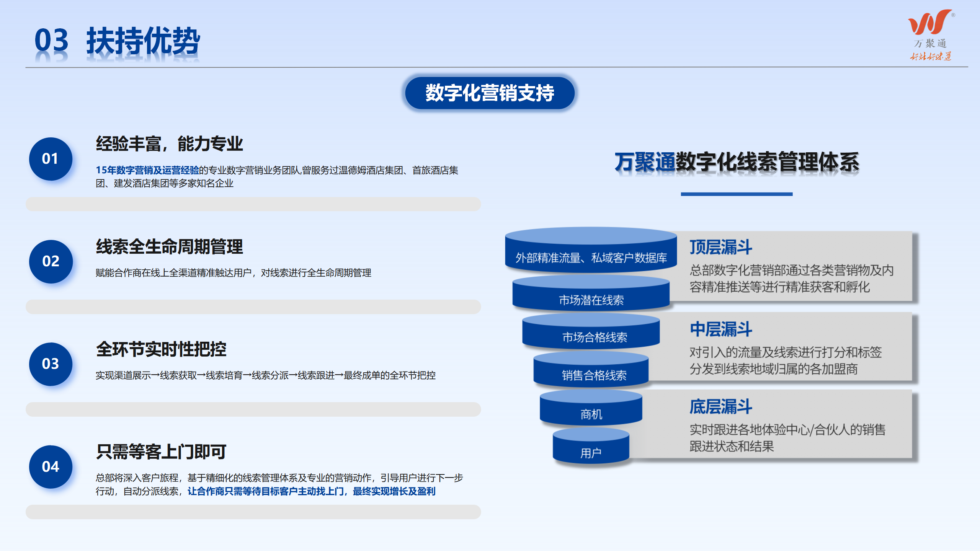Select the heading 顶层漏斗
The height and width of the screenshot is (551, 980).
click(x=721, y=247)
